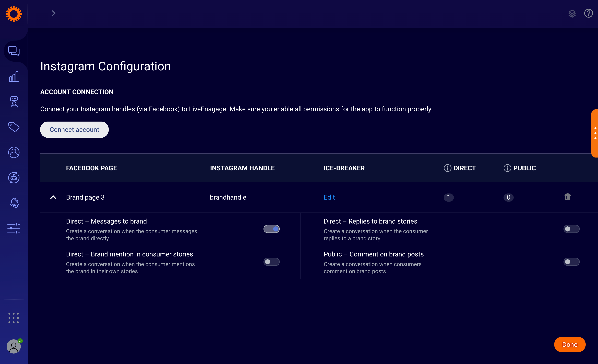Click the Instagram Configuration heading
The image size is (598, 364).
pyautogui.click(x=106, y=66)
